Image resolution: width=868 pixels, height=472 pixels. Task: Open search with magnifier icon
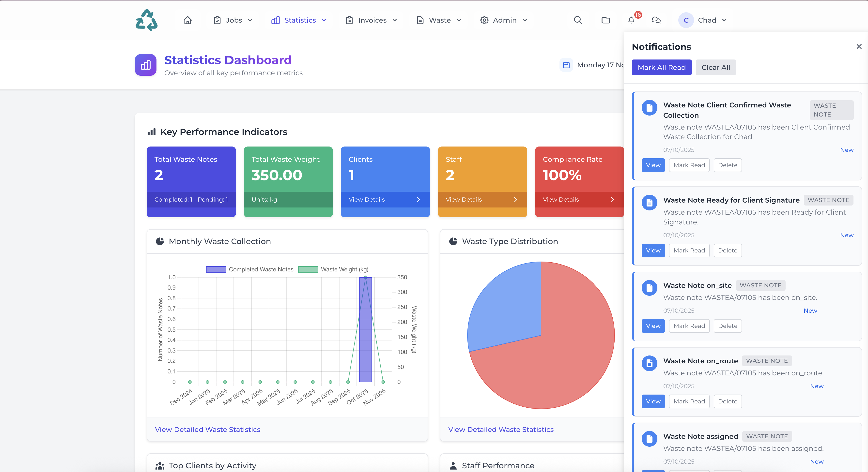(578, 20)
